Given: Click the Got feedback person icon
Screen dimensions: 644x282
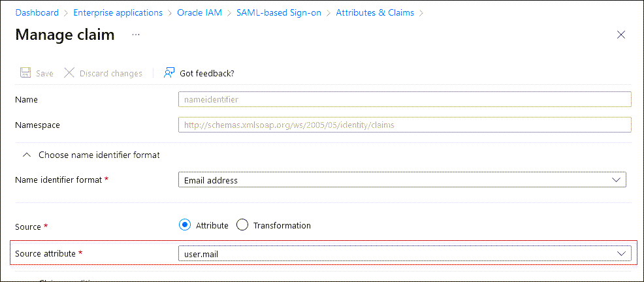Looking at the screenshot, I should coord(170,73).
